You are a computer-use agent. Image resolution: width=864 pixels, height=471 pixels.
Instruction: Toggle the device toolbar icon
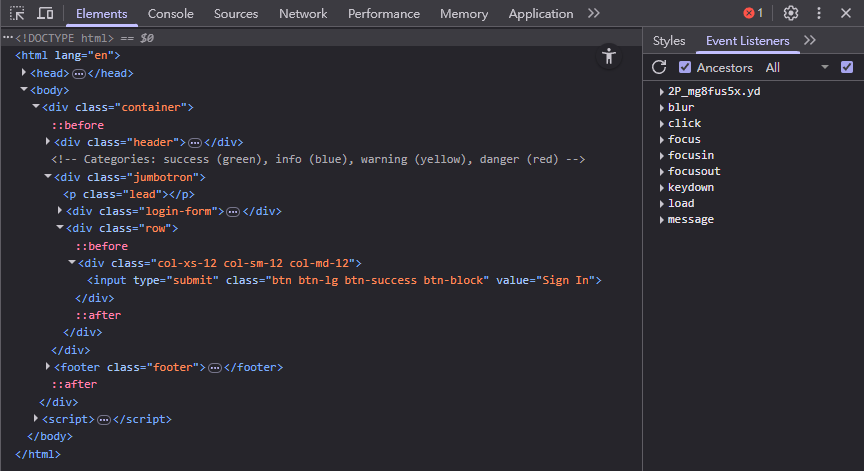click(x=45, y=13)
